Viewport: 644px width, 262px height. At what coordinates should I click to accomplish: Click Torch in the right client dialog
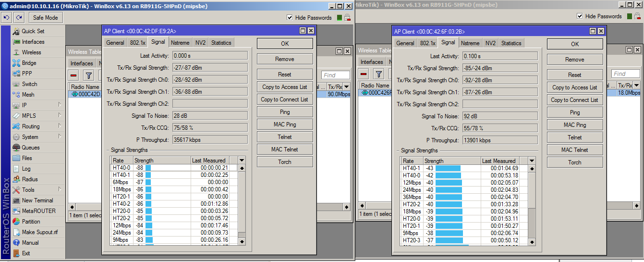[x=575, y=162]
